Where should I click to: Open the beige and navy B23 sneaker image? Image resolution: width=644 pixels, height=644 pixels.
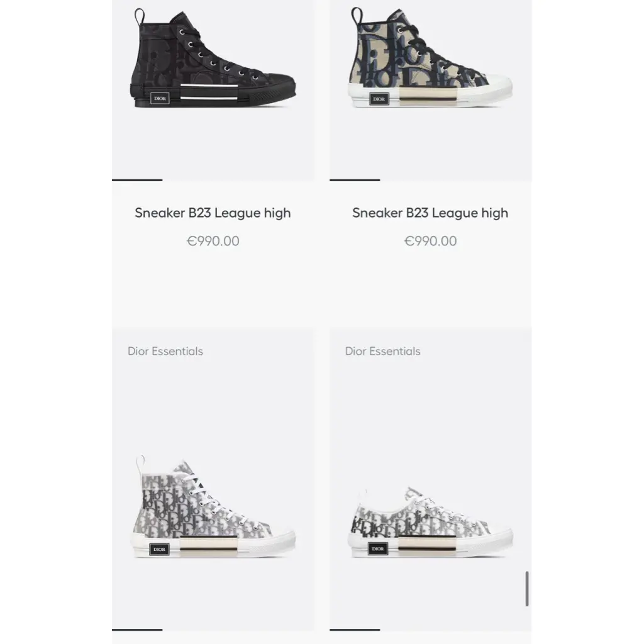[x=430, y=58]
